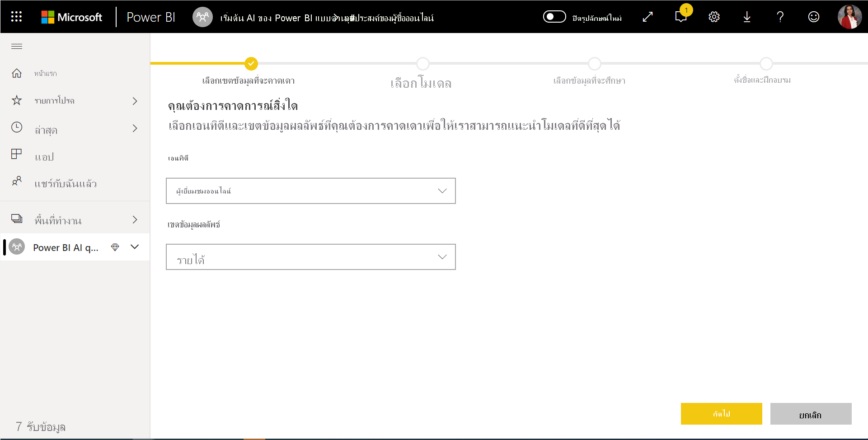Viewport: 868px width, 440px height.
Task: Open notifications with badge 1
Action: (681, 17)
